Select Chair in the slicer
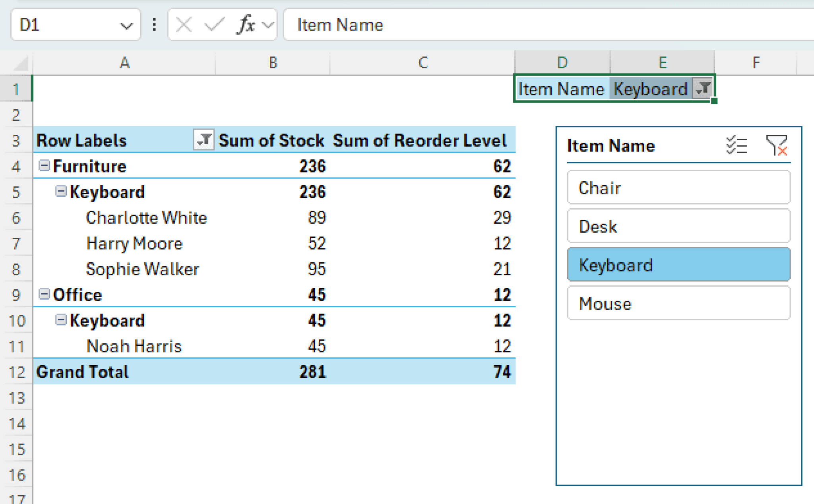This screenshot has height=504, width=814. tap(678, 188)
